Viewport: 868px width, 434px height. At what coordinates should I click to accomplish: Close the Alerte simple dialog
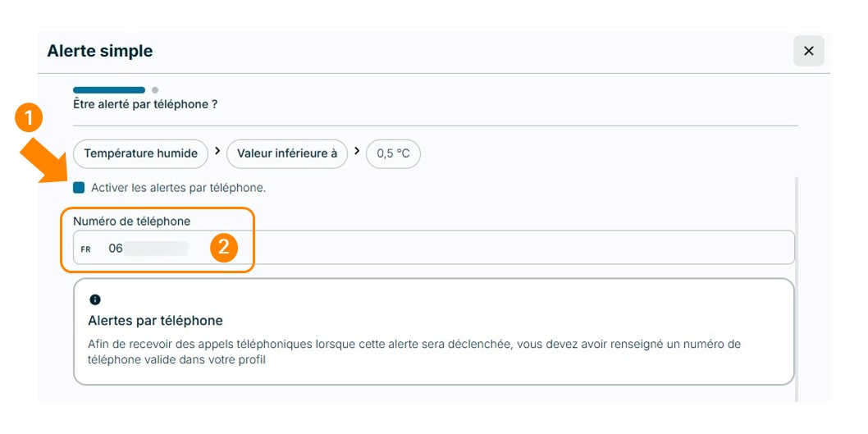(809, 51)
